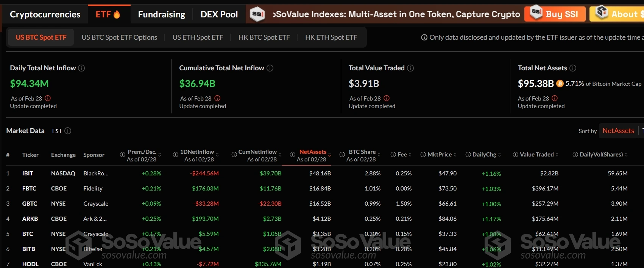Click $94.34M daily inflow value
644x268 pixels.
coord(30,84)
